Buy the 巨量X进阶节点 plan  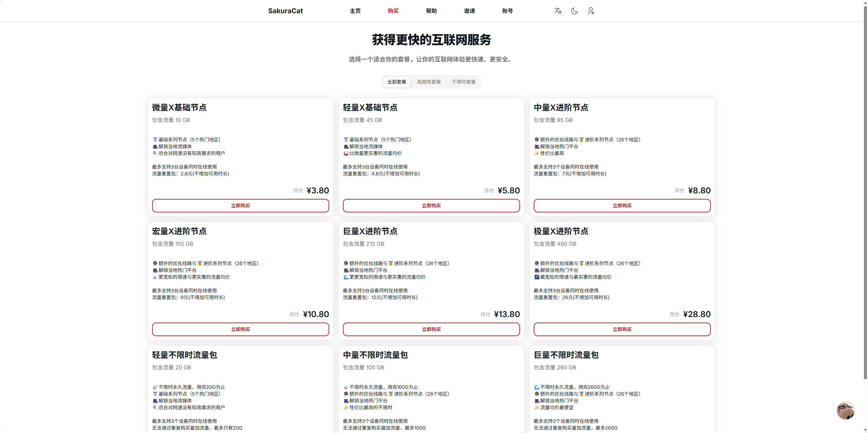coord(431,329)
